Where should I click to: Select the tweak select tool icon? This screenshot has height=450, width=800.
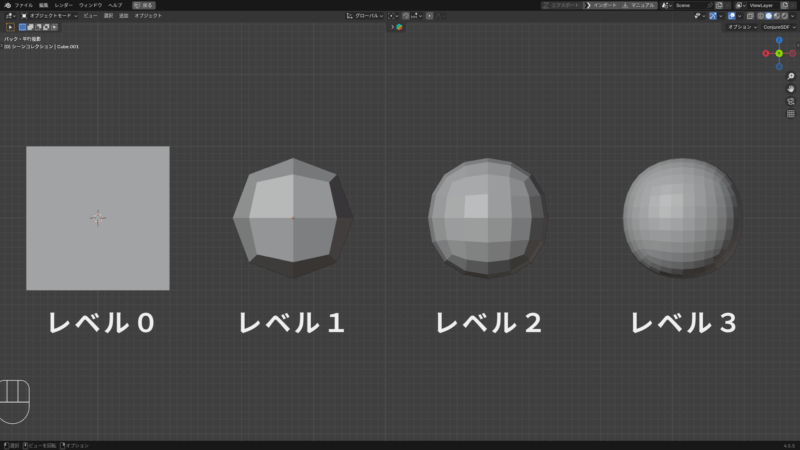click(11, 27)
